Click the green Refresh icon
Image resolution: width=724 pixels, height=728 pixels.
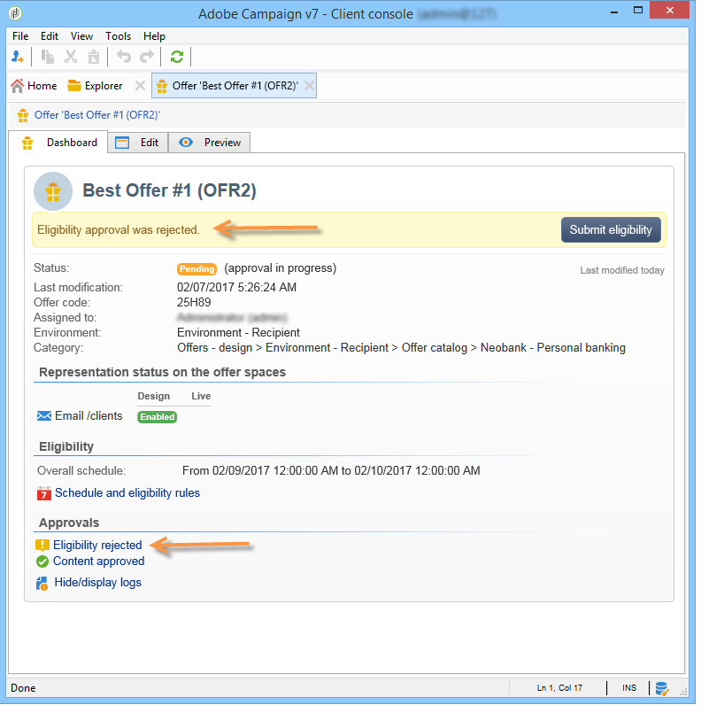pos(177,57)
